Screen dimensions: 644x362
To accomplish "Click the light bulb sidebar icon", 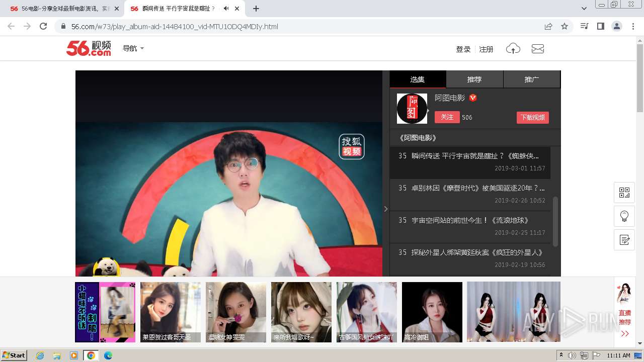I will tap(624, 216).
